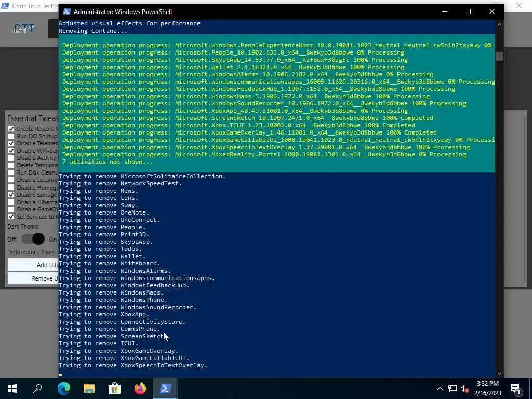Close Chris Titus Tech's background window
This screenshot has height=399, width=532.
click(519, 5)
